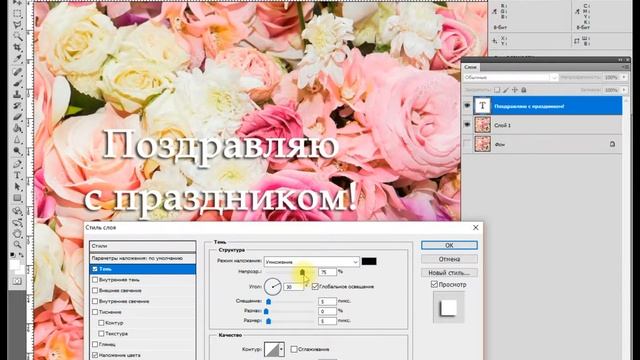Click the shadow opacity value field
This screenshot has height=360, width=640.
click(328, 272)
